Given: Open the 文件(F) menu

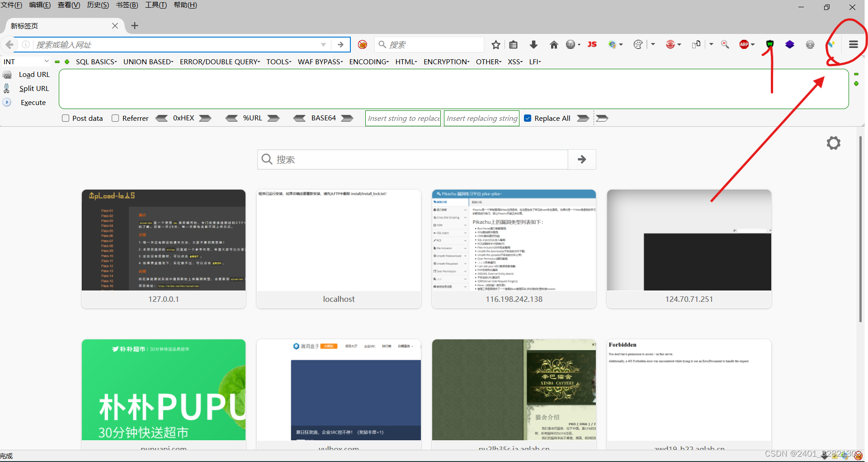Looking at the screenshot, I should click(x=11, y=5).
